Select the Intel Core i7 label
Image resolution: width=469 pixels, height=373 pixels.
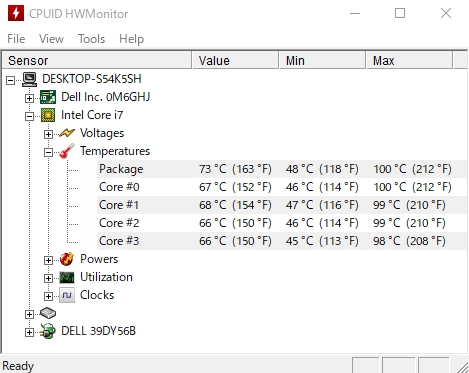pyautogui.click(x=92, y=115)
